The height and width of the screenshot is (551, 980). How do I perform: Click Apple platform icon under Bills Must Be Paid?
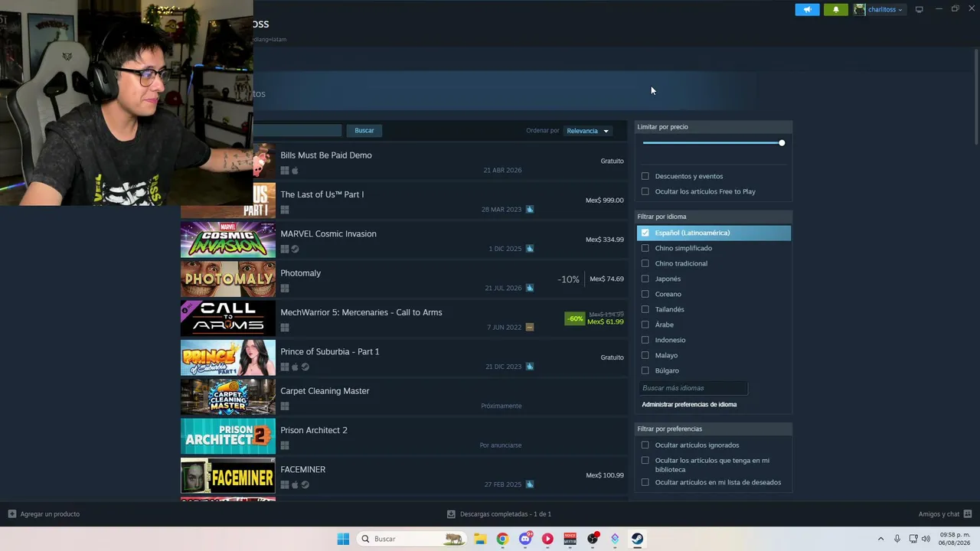click(295, 171)
